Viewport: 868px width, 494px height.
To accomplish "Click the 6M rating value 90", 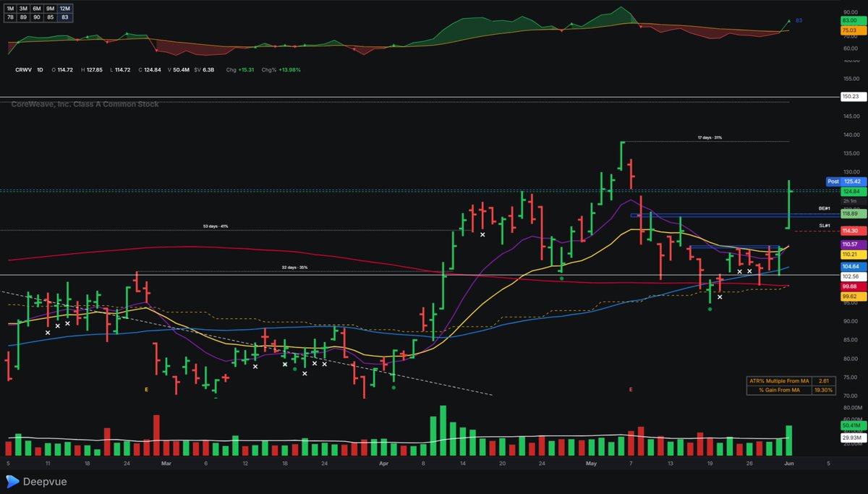I will tap(37, 17).
